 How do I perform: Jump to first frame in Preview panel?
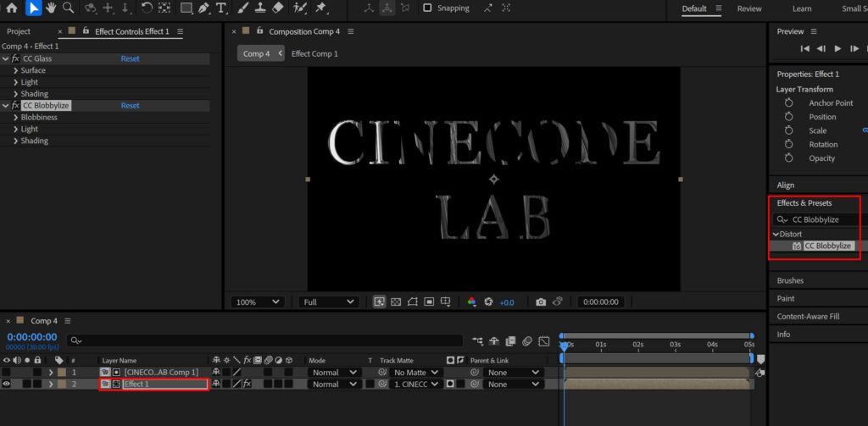pyautogui.click(x=805, y=48)
